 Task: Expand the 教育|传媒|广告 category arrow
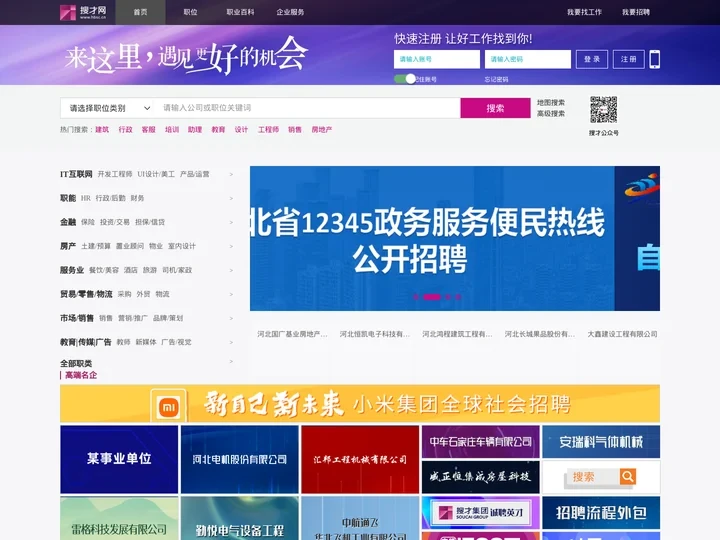point(231,342)
